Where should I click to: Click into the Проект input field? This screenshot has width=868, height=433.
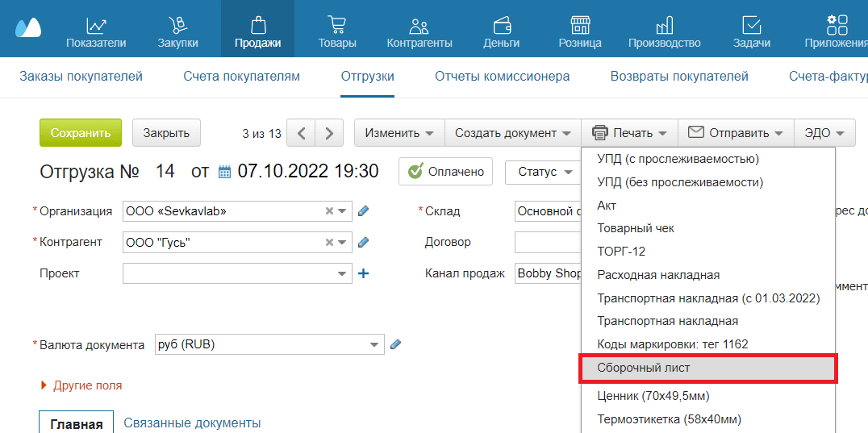point(228,273)
